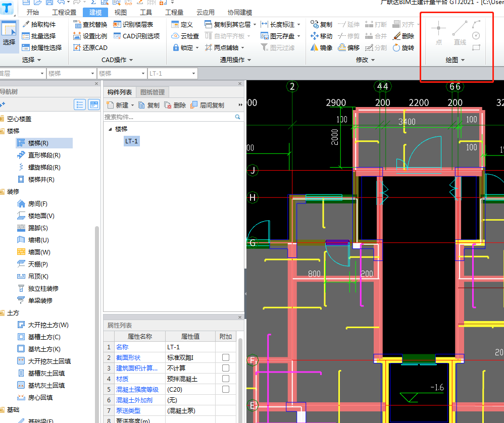
Task: Click the 直线 line draw tool
Action: (x=460, y=33)
